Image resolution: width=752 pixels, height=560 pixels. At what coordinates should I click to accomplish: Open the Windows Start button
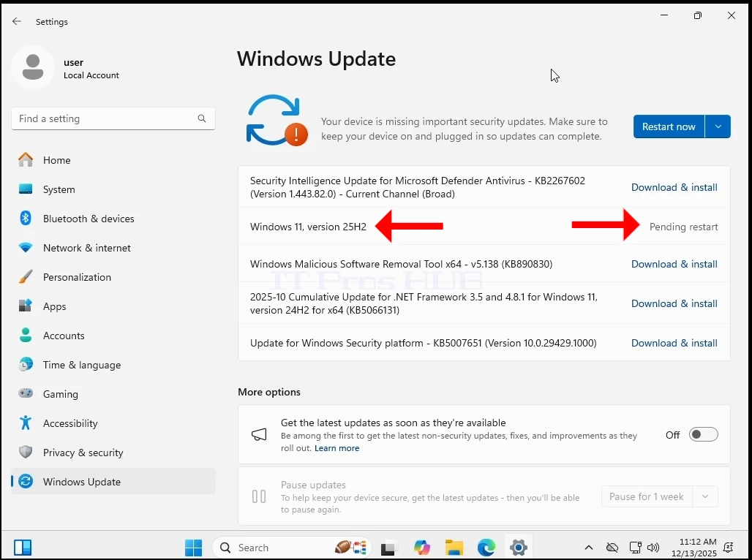pyautogui.click(x=194, y=548)
